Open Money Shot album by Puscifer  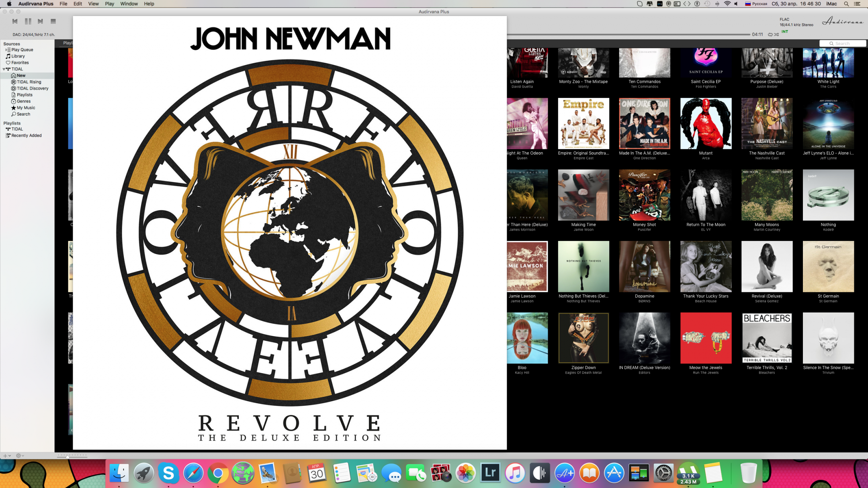645,195
